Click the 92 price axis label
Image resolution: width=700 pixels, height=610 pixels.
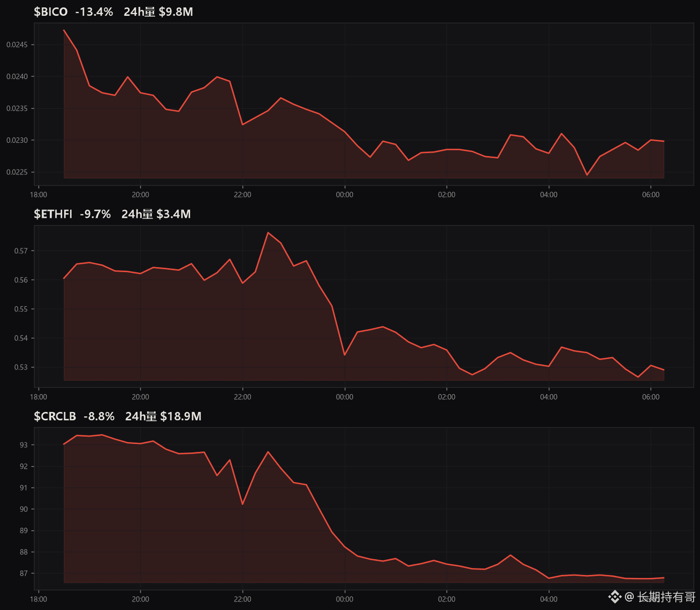24,467
